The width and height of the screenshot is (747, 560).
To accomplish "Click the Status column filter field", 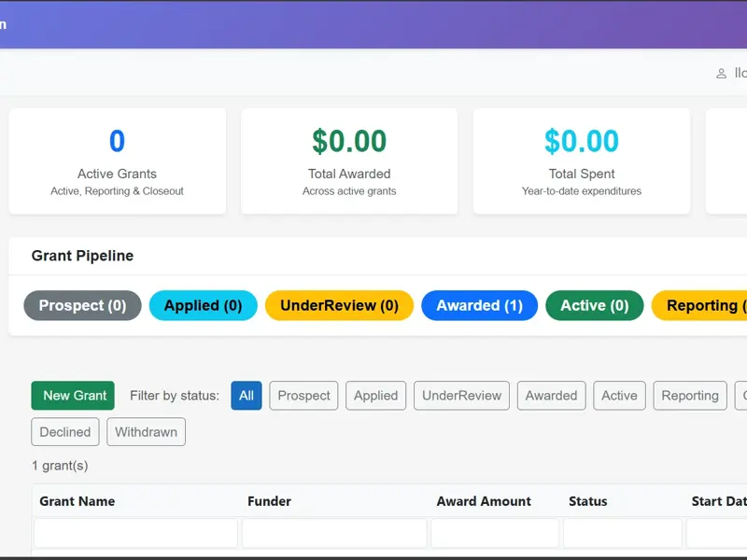I will [x=623, y=533].
